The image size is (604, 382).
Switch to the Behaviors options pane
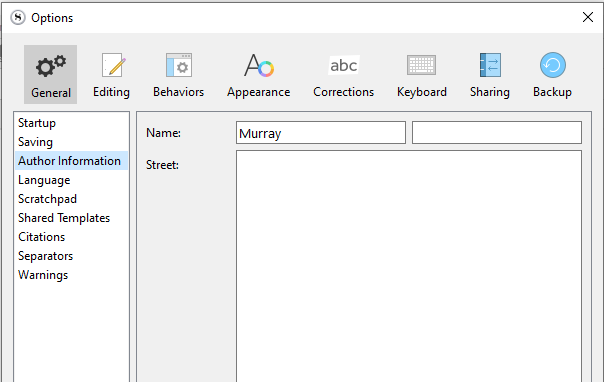[179, 74]
